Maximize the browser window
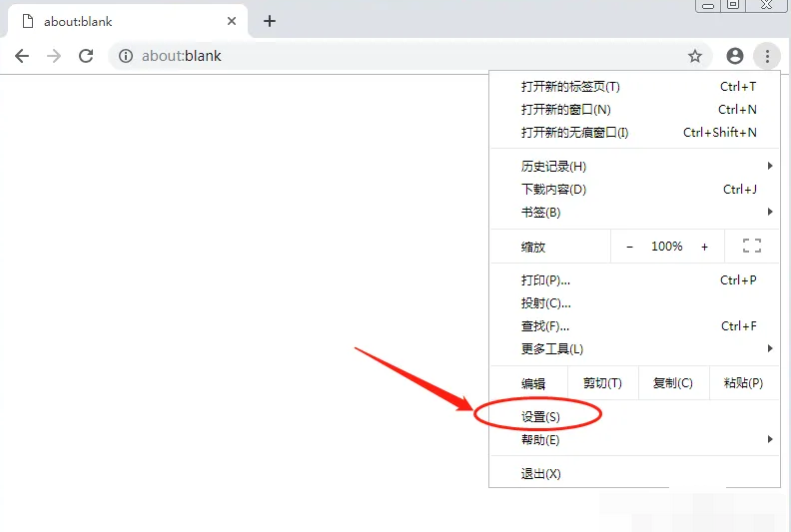Viewport: 791px width, 532px height. pyautogui.click(x=733, y=5)
